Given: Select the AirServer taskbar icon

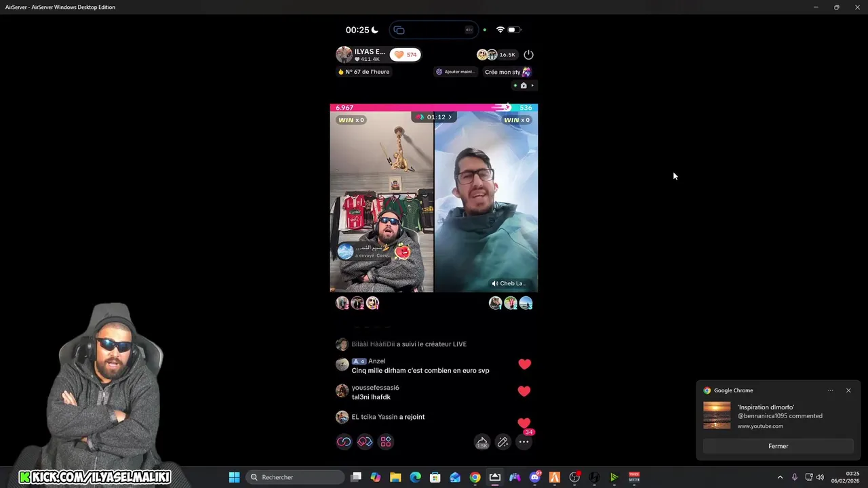Looking at the screenshot, I should click(495, 477).
